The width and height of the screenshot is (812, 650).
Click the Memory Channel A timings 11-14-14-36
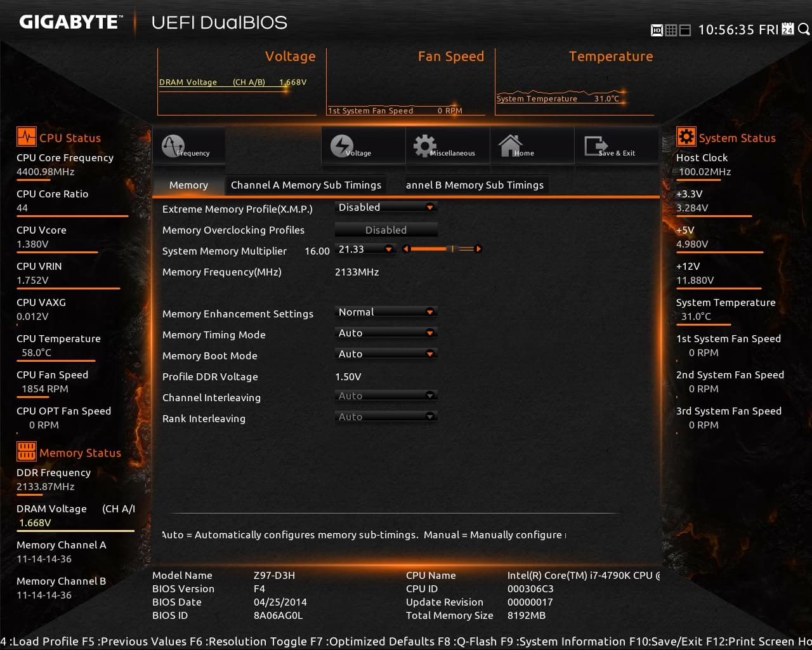coord(44,559)
